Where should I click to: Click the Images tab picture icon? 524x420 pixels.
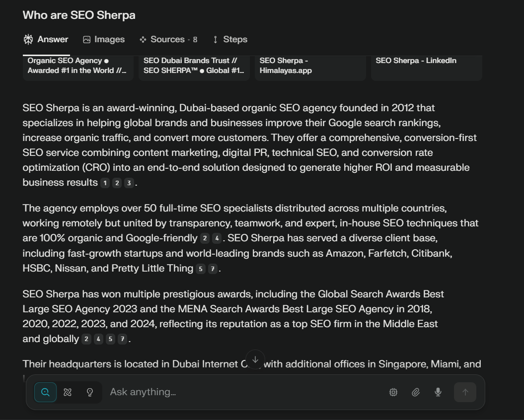point(86,40)
